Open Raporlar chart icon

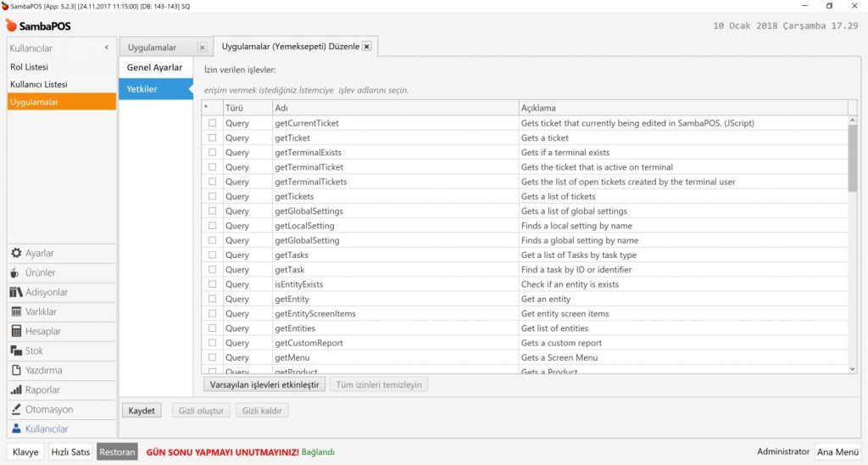click(16, 390)
